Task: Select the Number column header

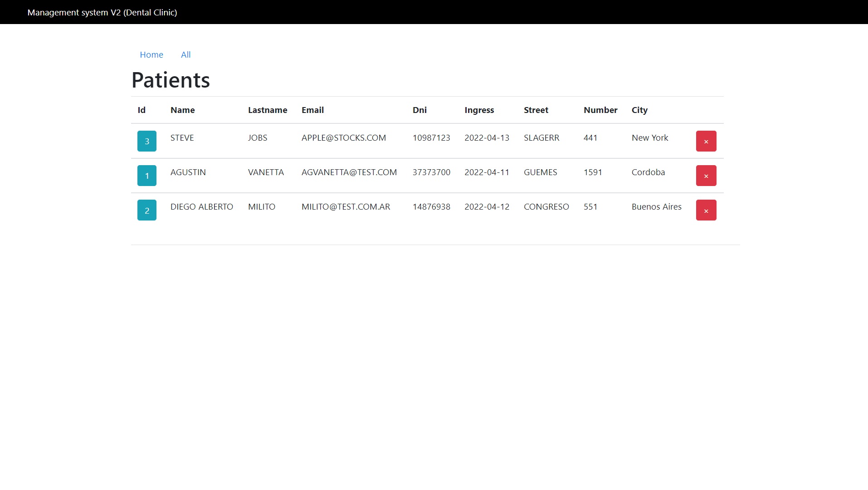Action: pyautogui.click(x=600, y=110)
